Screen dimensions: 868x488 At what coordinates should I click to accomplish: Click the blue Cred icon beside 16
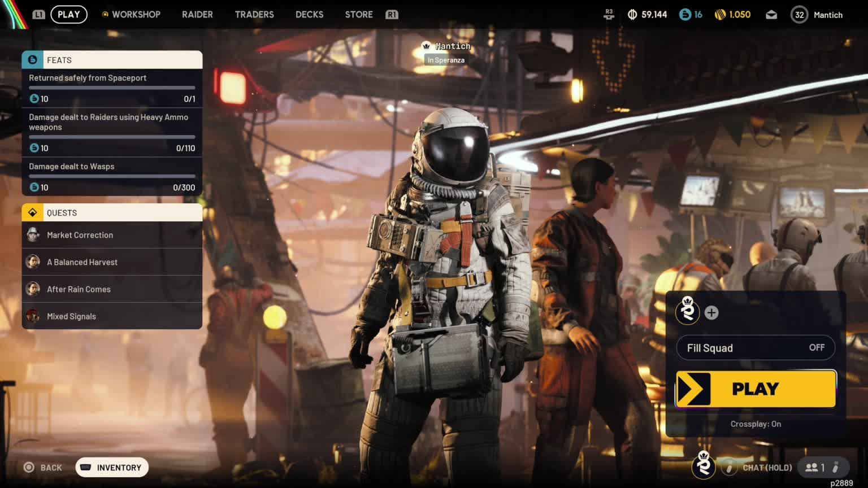685,15
